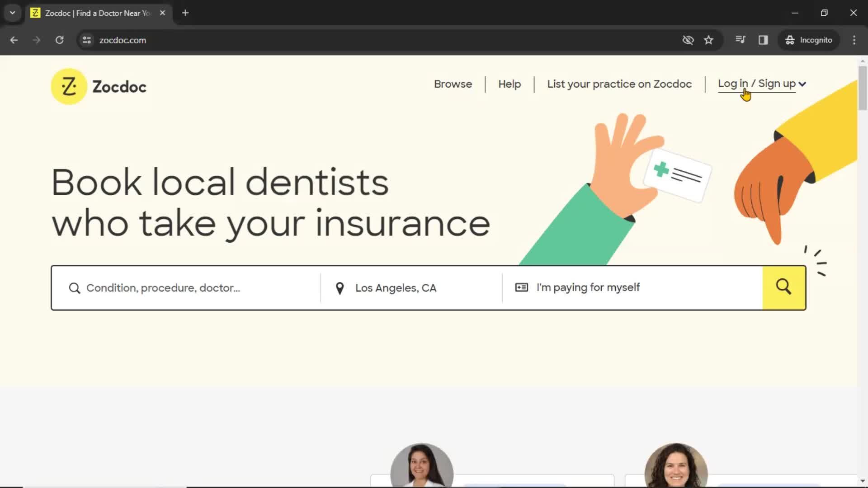The height and width of the screenshot is (488, 868).
Task: Open the Browse menu
Action: [x=453, y=84]
